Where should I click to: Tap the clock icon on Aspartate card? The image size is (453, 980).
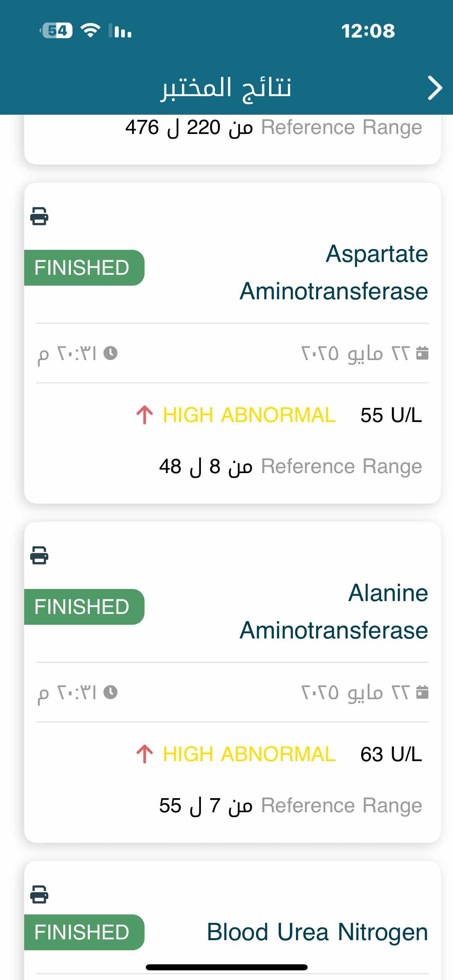click(110, 353)
